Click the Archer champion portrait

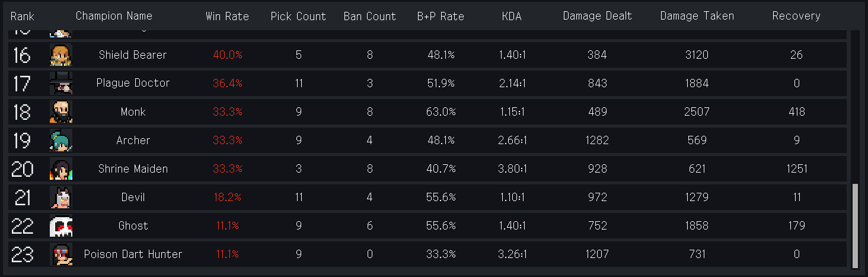tap(61, 140)
